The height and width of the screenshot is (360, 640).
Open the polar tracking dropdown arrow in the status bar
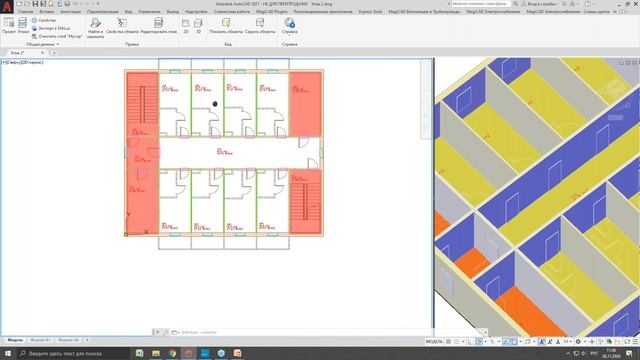pos(486,342)
